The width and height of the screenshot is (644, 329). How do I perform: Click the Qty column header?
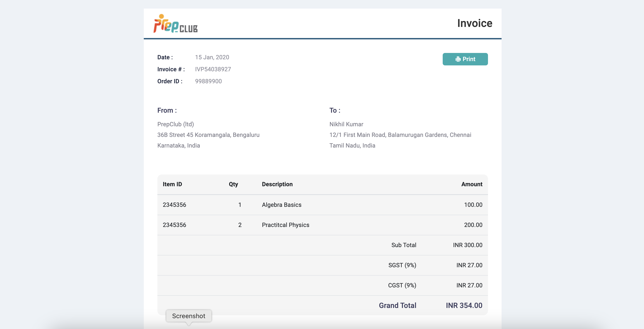pyautogui.click(x=233, y=184)
